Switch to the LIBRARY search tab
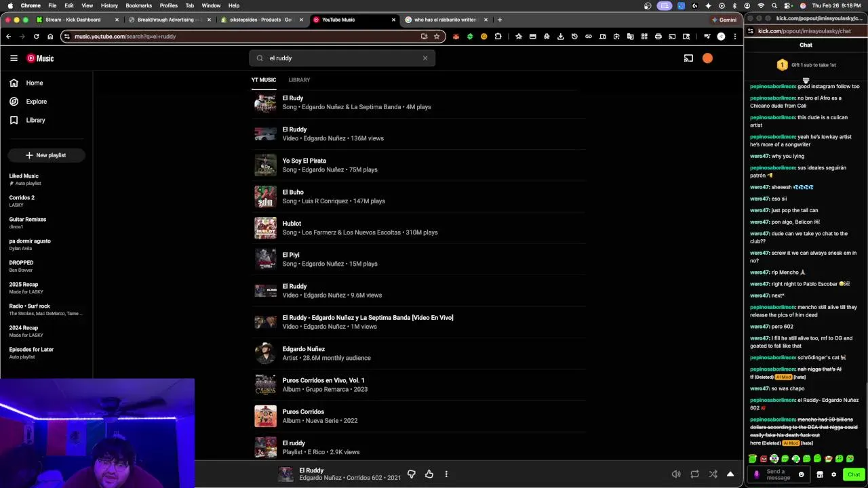Viewport: 868px width, 488px height. (x=299, y=80)
